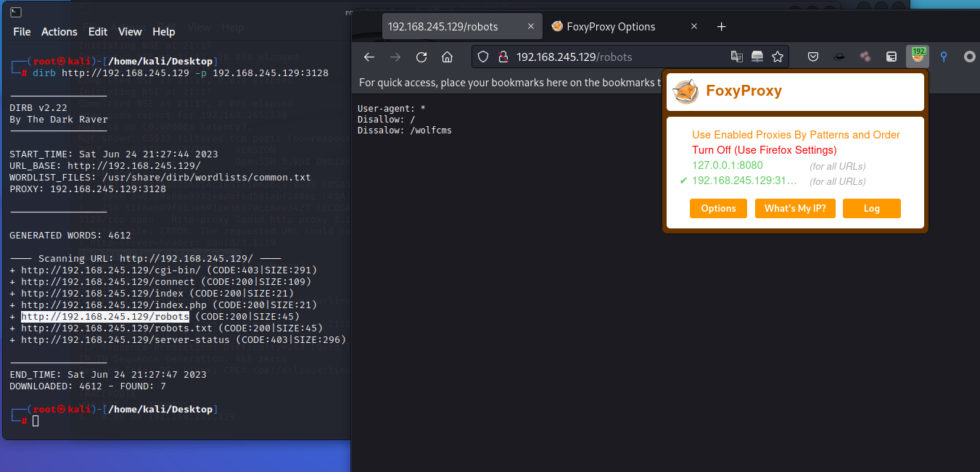The width and height of the screenshot is (980, 472).
Task: Select the checked 192.168.245.129:31... proxy
Action: click(744, 181)
